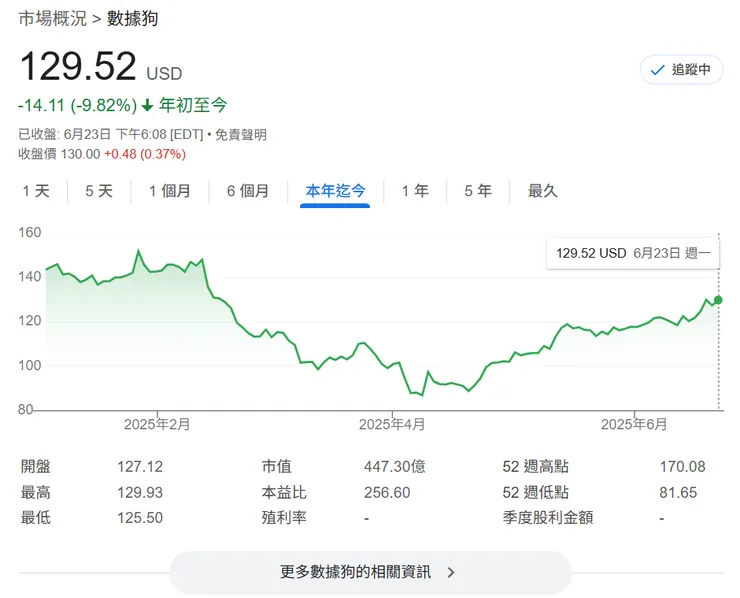Switch to the 1 個月 chart tab
Image resolution: width=740 pixels, height=598 pixels.
coord(170,191)
